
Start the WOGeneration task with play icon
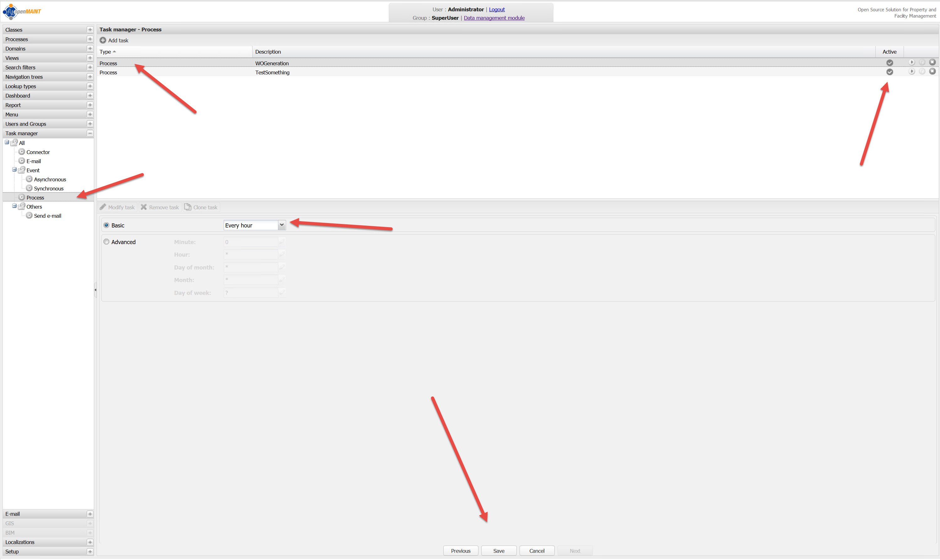[912, 62]
